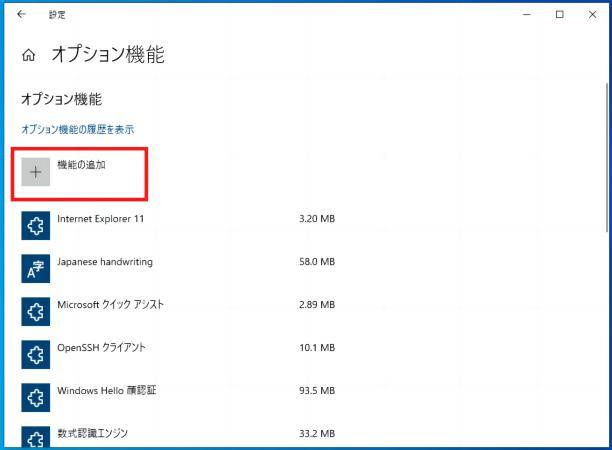Close the 設定 window

(x=592, y=14)
